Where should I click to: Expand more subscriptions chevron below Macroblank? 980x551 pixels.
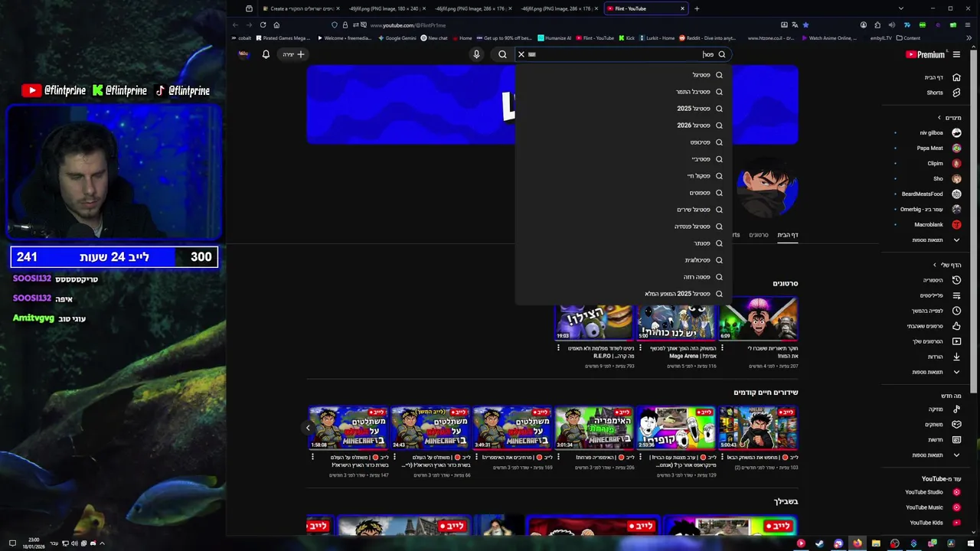(x=956, y=240)
